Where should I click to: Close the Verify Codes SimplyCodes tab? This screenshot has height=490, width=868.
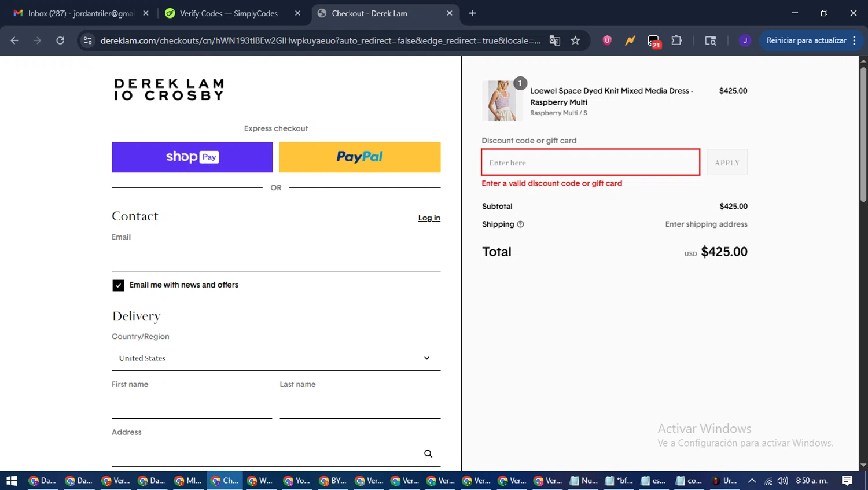pyautogui.click(x=297, y=13)
